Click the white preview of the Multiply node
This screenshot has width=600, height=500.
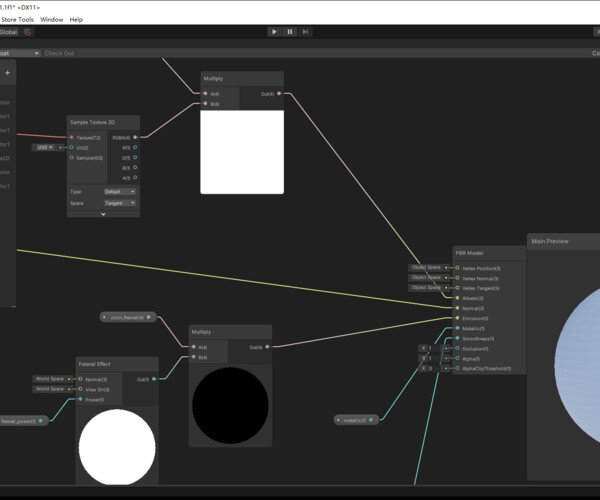click(242, 152)
